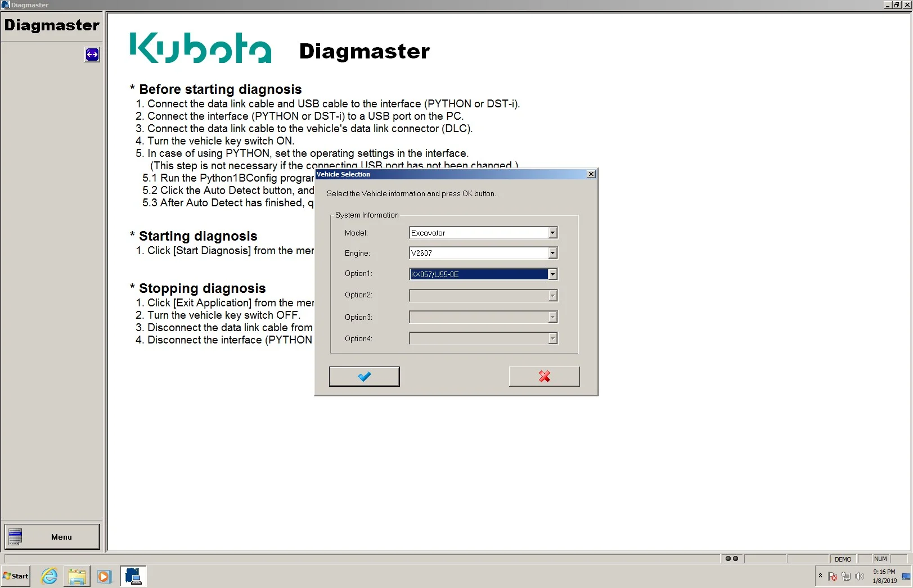Click the 'System Information' group label

tap(367, 215)
